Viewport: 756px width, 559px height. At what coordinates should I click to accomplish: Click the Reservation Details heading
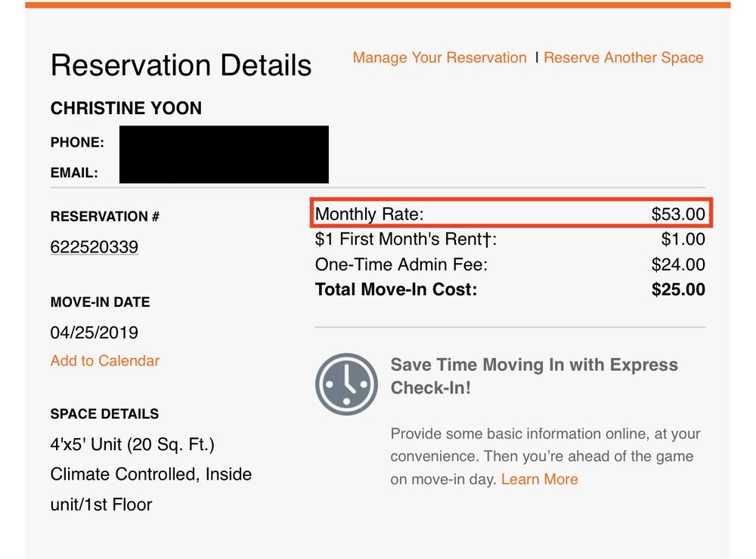[x=181, y=66]
